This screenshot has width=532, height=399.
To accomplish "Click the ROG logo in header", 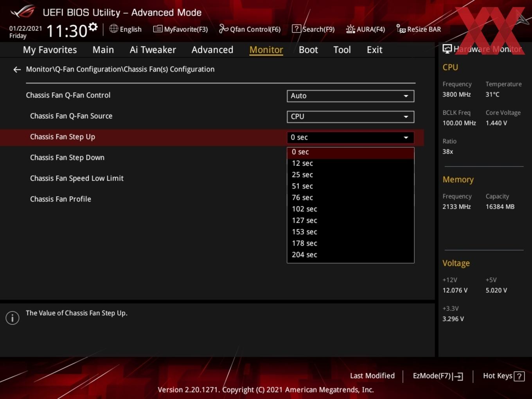I will pyautogui.click(x=23, y=12).
